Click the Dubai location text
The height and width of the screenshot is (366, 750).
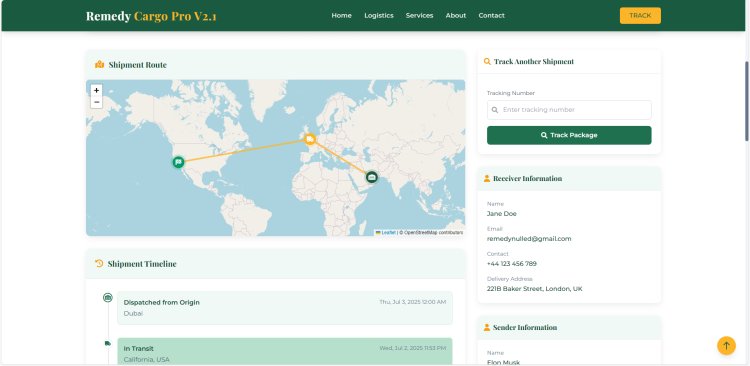[133, 313]
